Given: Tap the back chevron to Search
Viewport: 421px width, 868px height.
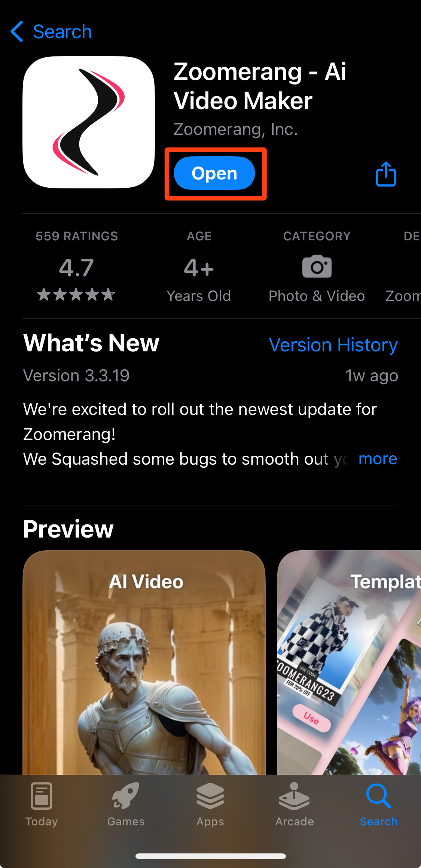Looking at the screenshot, I should (x=17, y=31).
